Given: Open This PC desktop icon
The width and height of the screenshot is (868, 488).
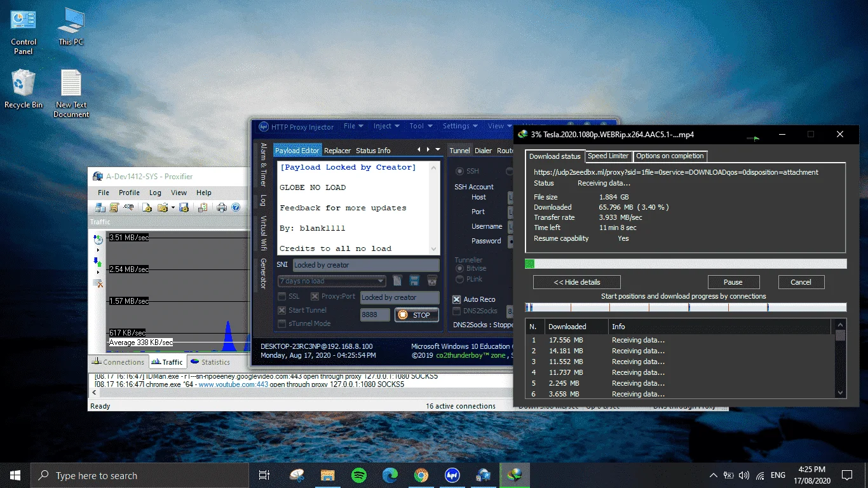Looking at the screenshot, I should coord(71,27).
